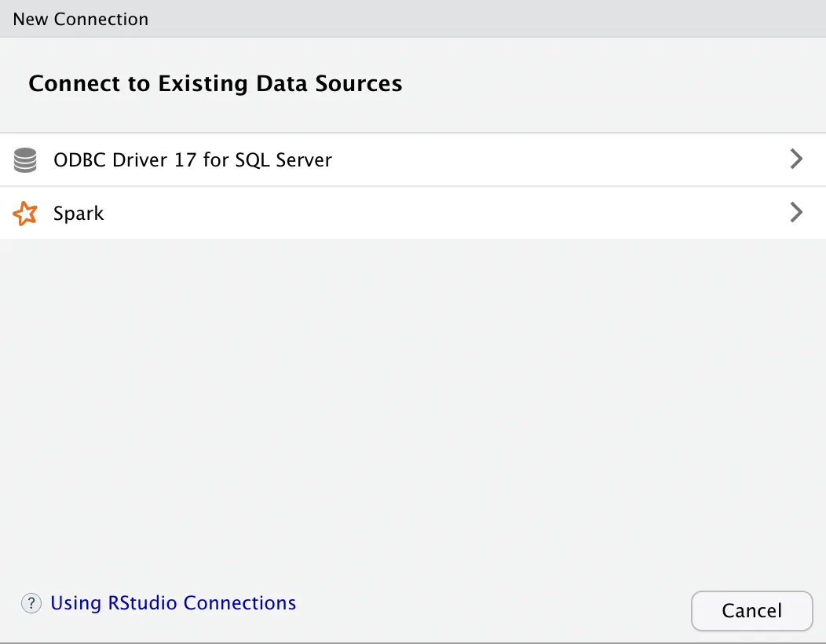Click the blank footer area left of Cancel
Screen dimensions: 826x644
coord(487,609)
